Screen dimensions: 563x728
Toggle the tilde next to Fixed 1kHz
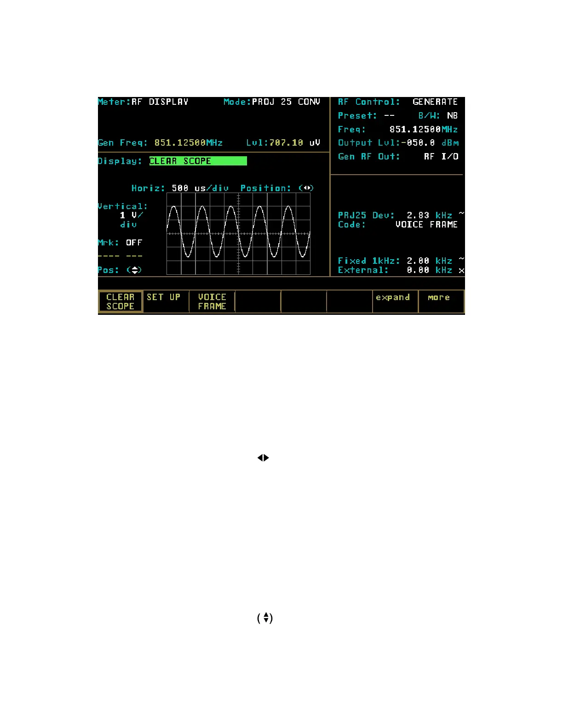pos(461,259)
